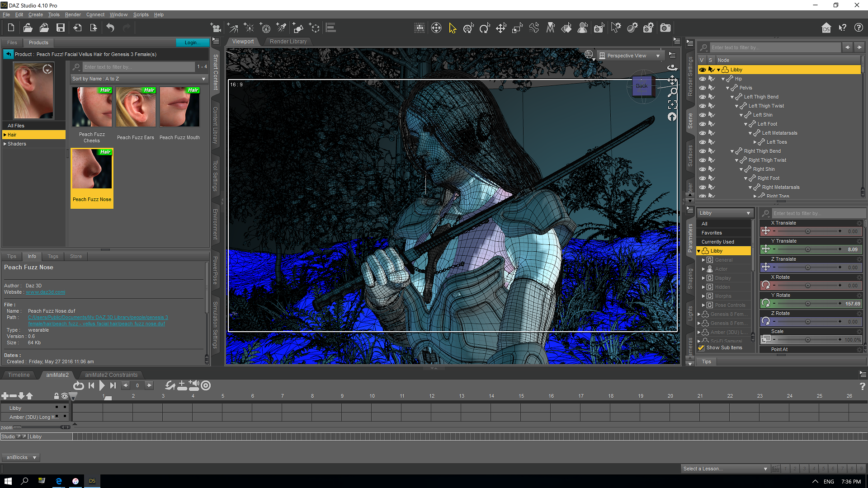Open the aniBlocks dropdown

point(21,457)
